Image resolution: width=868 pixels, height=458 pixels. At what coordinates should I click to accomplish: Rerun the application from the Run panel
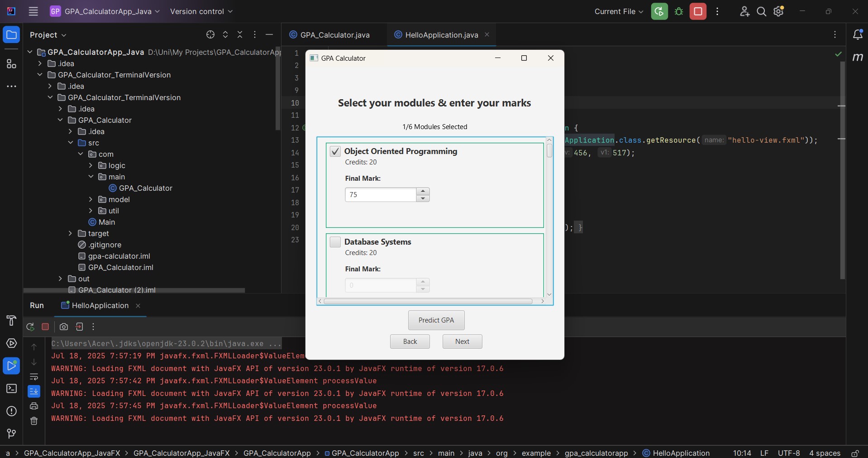tap(30, 327)
